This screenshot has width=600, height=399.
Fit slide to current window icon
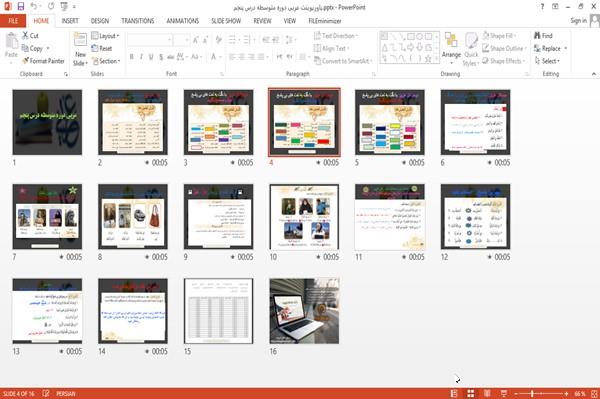coord(594,393)
